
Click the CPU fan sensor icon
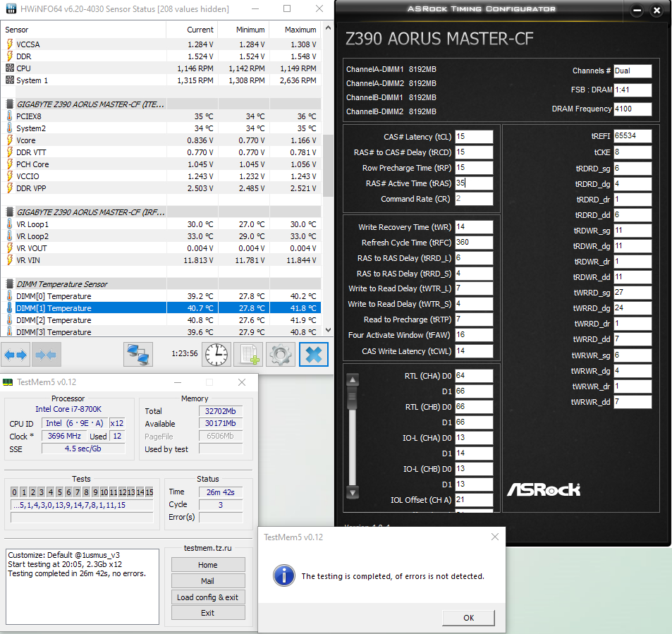tap(9, 68)
